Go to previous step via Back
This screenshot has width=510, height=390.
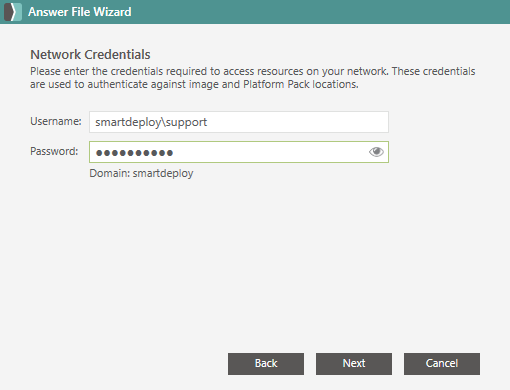tap(266, 364)
